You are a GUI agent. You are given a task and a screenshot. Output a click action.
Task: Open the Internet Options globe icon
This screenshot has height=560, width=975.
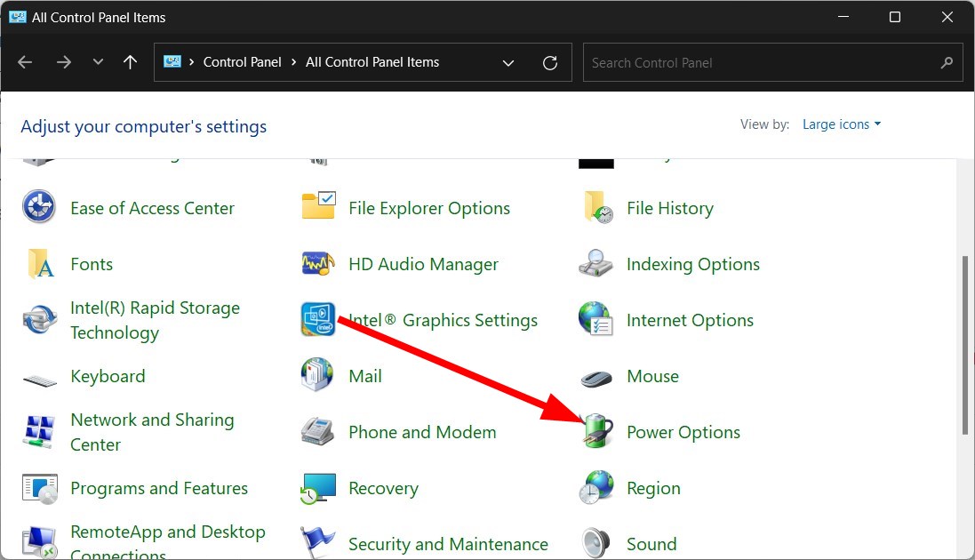click(596, 320)
